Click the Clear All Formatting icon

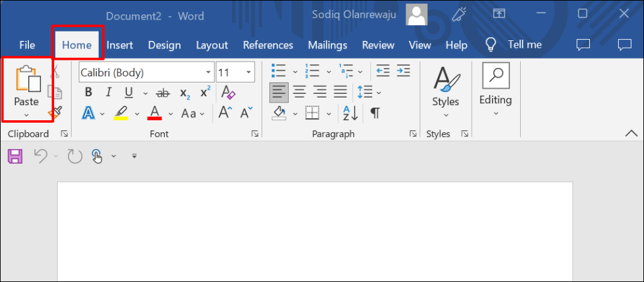228,93
